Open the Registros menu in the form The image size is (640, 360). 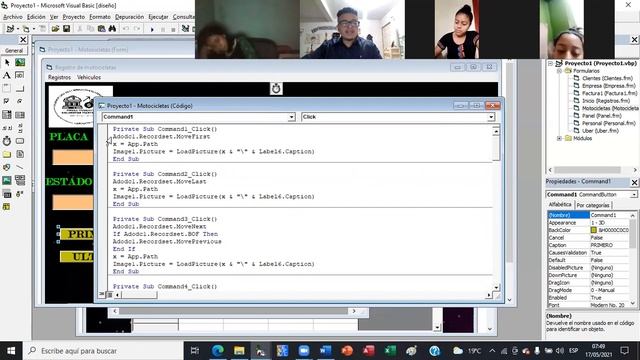(59, 77)
